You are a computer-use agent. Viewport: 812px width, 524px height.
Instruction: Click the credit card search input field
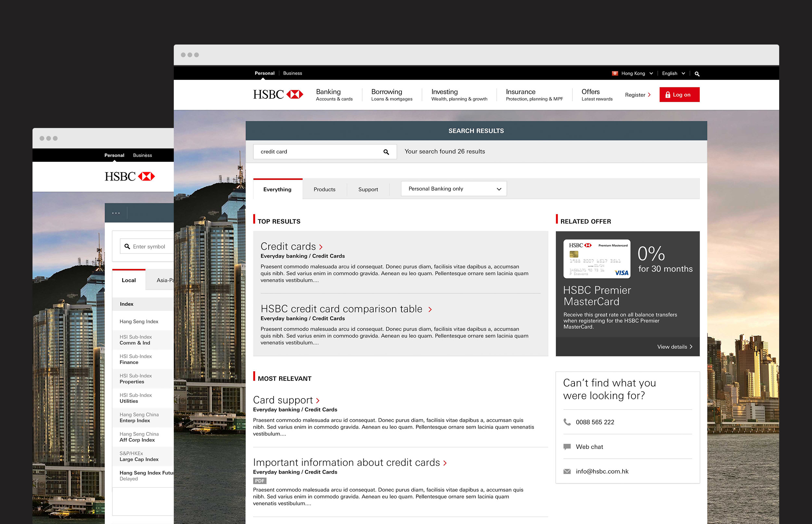tap(325, 152)
